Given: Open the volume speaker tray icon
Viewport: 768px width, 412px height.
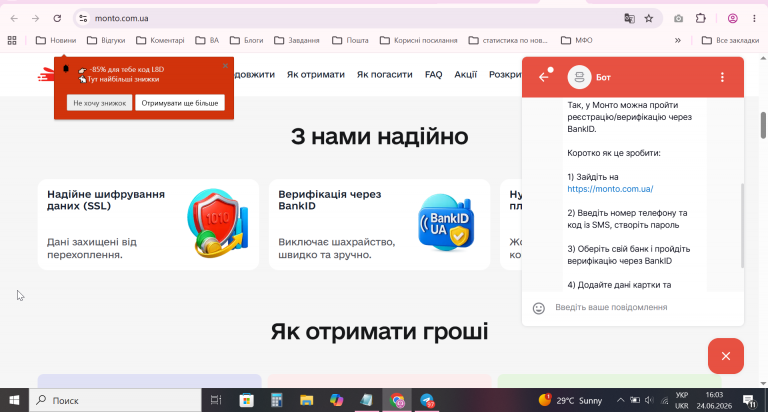Looking at the screenshot, I should click(649, 400).
